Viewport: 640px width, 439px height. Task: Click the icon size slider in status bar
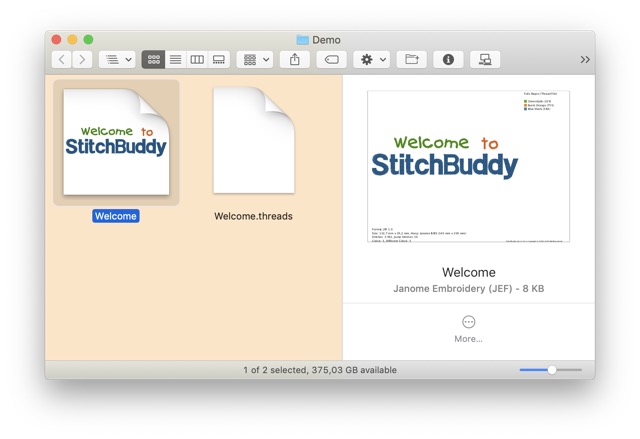coord(551,370)
